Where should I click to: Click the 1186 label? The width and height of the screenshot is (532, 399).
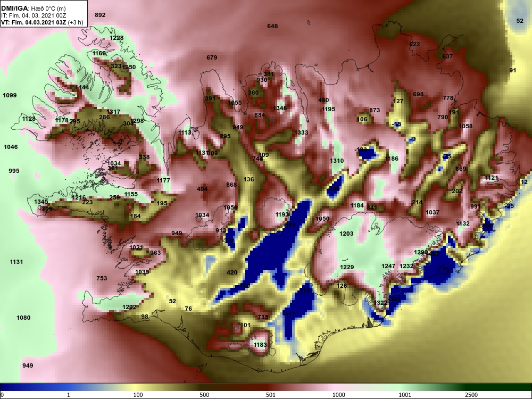[x=392, y=159]
